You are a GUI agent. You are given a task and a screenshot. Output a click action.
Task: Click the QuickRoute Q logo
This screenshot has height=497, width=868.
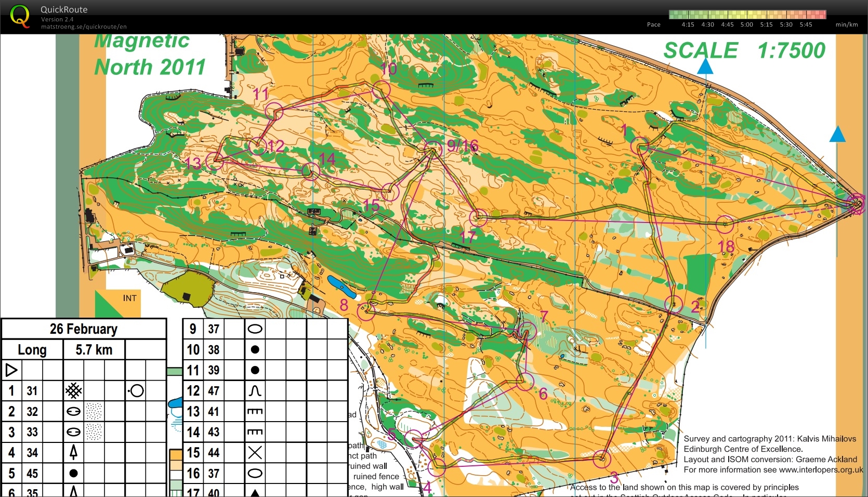(x=20, y=16)
